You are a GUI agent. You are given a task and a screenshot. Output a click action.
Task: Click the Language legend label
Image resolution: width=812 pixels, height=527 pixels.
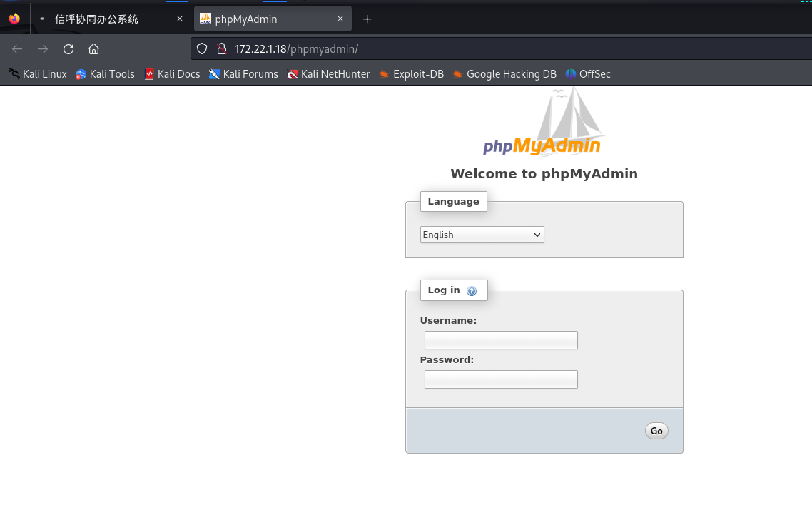coord(453,201)
